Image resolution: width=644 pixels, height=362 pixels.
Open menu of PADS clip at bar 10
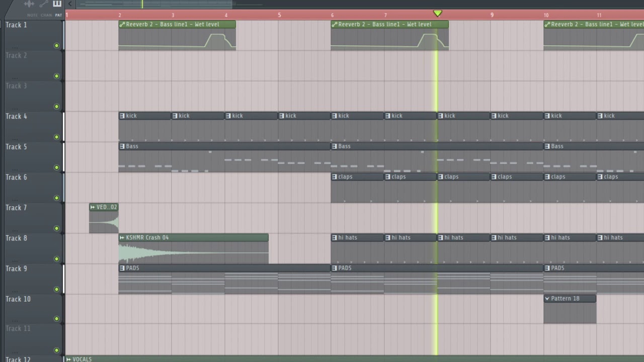tap(547, 268)
